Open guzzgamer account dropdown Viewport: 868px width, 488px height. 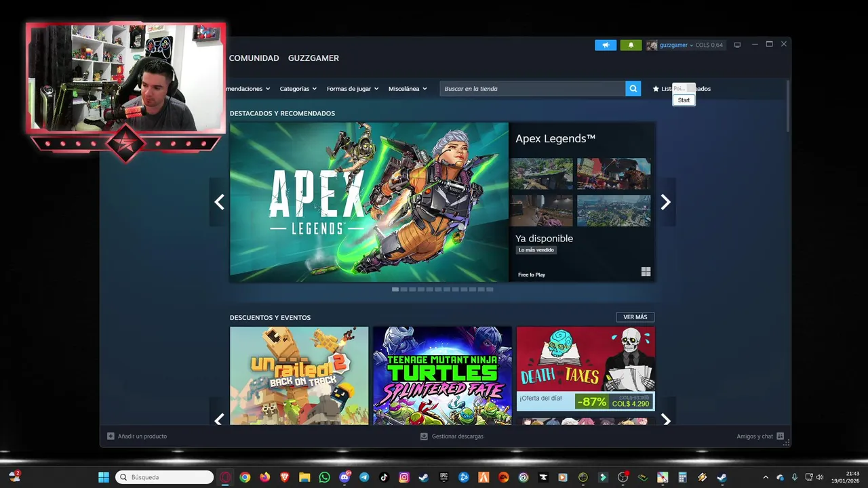pyautogui.click(x=676, y=45)
